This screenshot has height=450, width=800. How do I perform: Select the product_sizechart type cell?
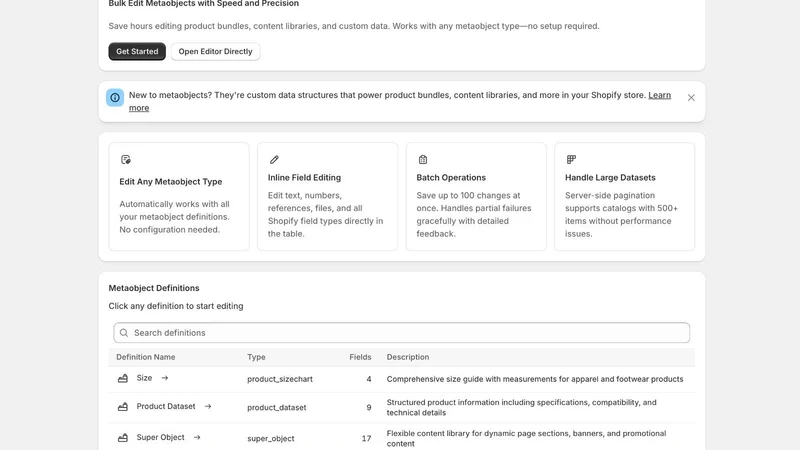[280, 379]
